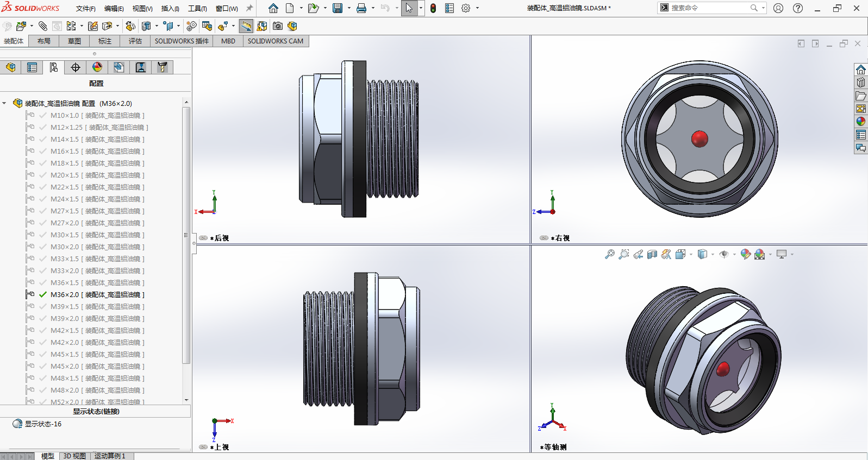Viewport: 868px width, 460px height.
Task: Expand the search command dropdown arrow
Action: click(x=763, y=8)
